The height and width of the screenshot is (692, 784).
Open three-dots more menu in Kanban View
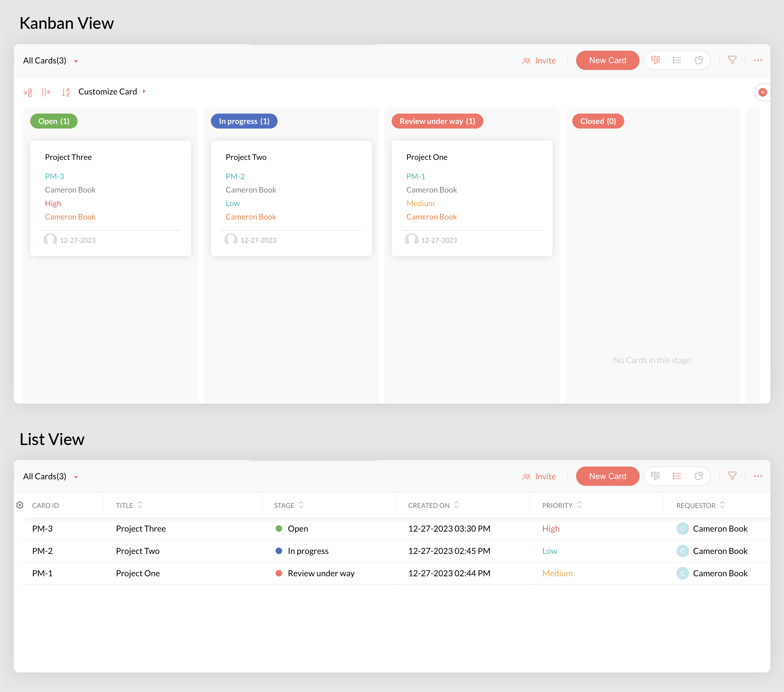point(758,60)
